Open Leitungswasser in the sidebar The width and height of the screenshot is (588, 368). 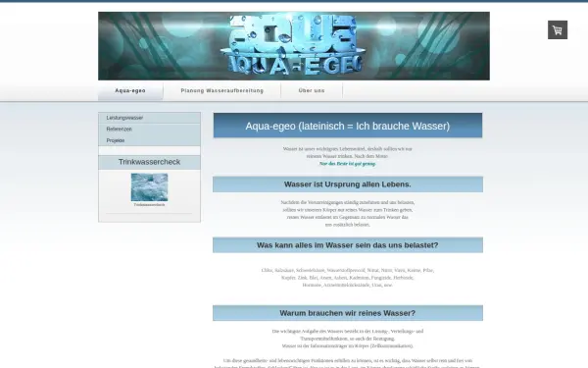tap(149, 118)
